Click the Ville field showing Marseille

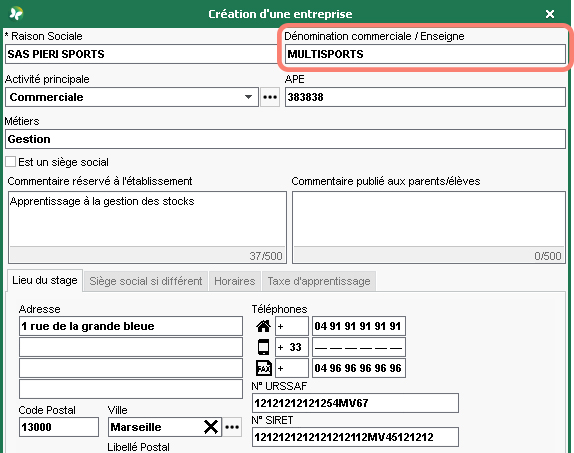click(155, 427)
